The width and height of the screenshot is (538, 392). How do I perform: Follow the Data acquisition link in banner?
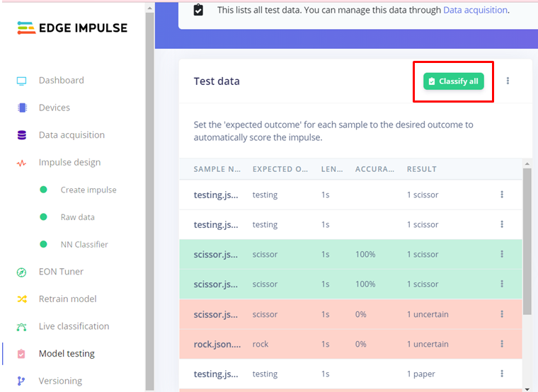click(x=475, y=10)
